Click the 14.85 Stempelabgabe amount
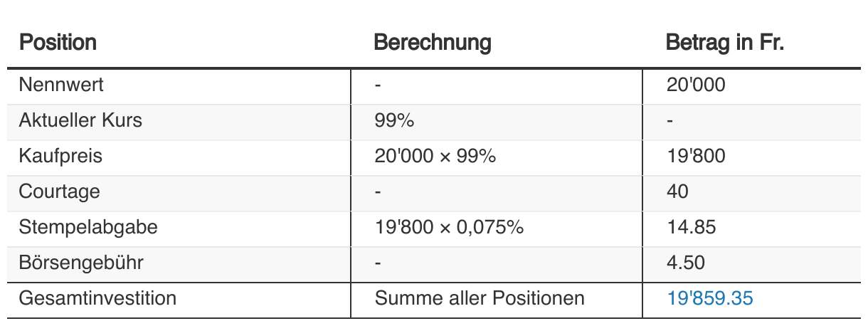 (x=691, y=227)
